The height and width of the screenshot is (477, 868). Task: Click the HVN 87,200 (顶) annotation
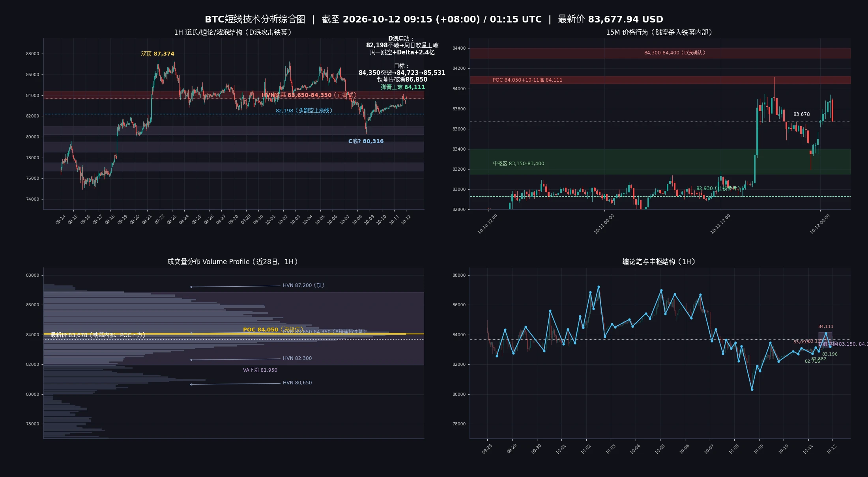pyautogui.click(x=303, y=285)
